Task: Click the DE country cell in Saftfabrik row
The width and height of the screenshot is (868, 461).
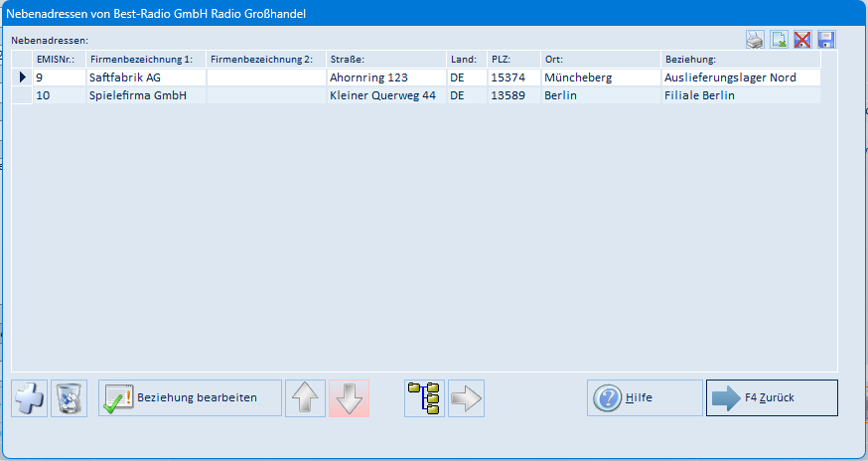Action: [466, 77]
